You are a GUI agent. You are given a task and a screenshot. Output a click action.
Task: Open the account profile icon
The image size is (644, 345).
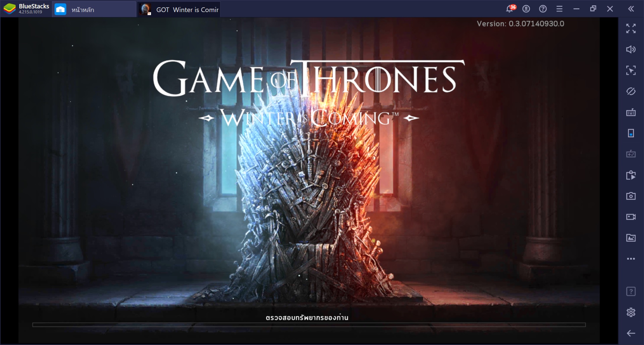526,9
